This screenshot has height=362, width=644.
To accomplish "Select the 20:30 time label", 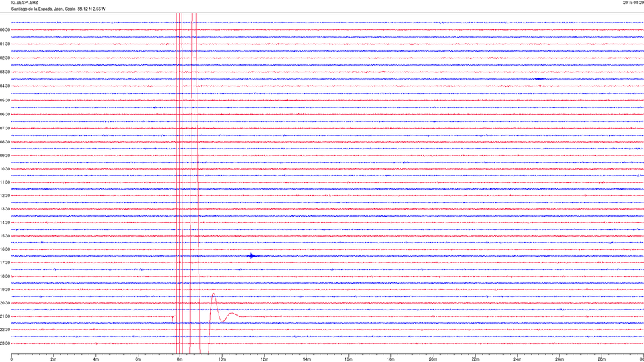I will point(5,303).
